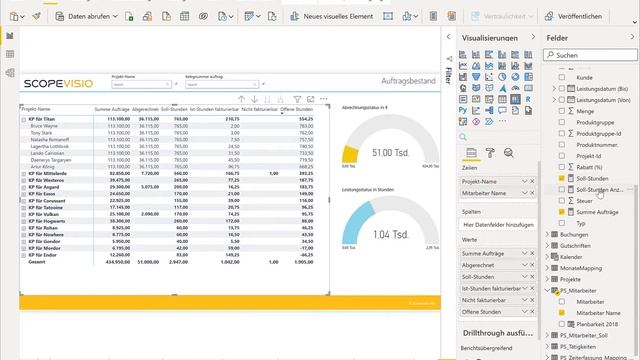Click the Projekt-Name slicer search box
Viewport: 640px width, 360px height.
[141, 84]
